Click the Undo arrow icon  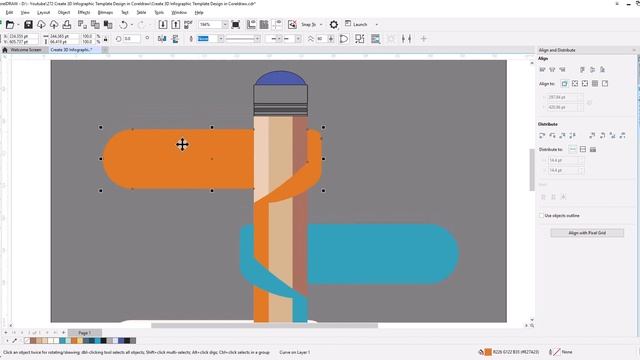(123, 25)
